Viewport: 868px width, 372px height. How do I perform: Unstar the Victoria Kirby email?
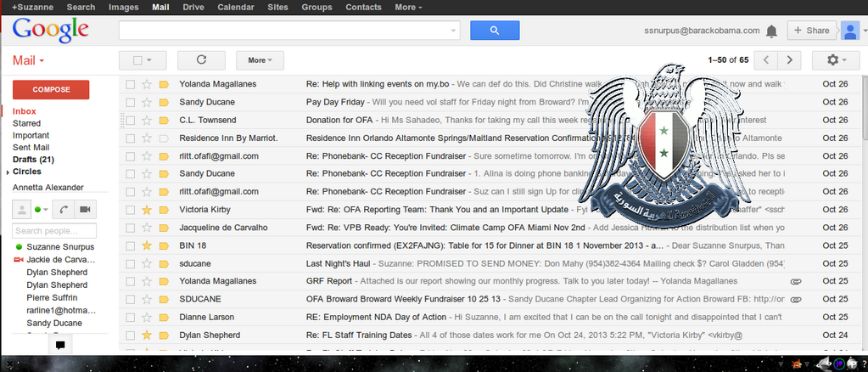tap(147, 210)
